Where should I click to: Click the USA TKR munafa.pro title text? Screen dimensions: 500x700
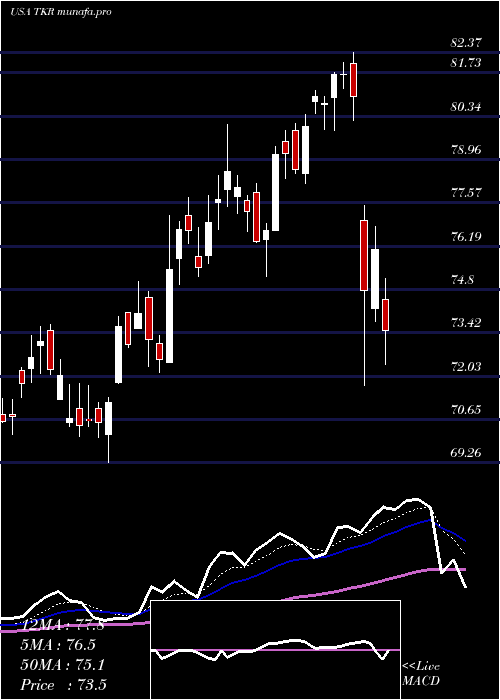[x=61, y=12]
